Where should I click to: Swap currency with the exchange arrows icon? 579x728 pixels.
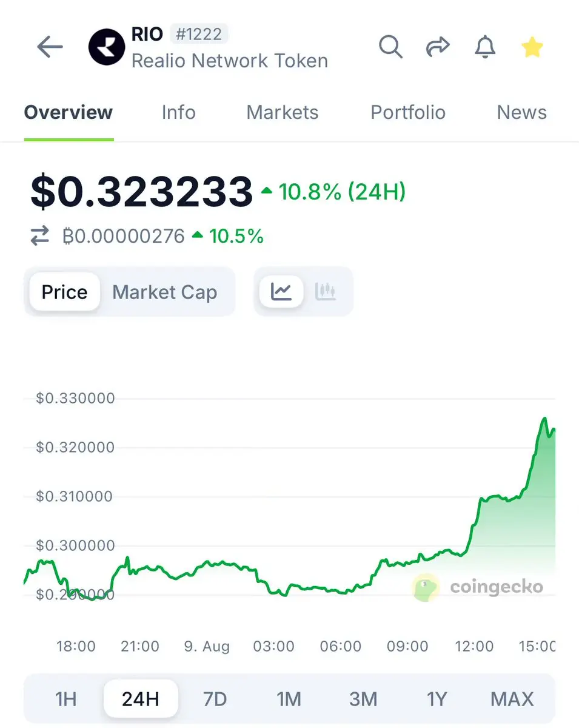click(x=40, y=235)
